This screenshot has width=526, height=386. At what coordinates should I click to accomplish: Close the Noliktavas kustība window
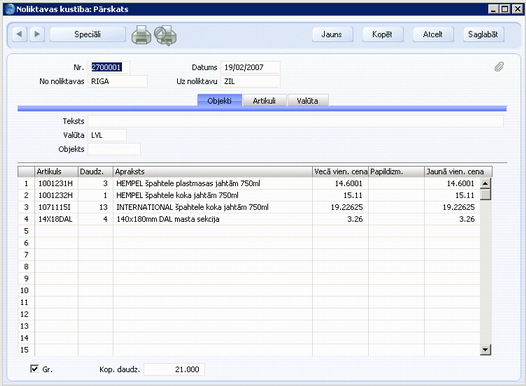pyautogui.click(x=517, y=9)
